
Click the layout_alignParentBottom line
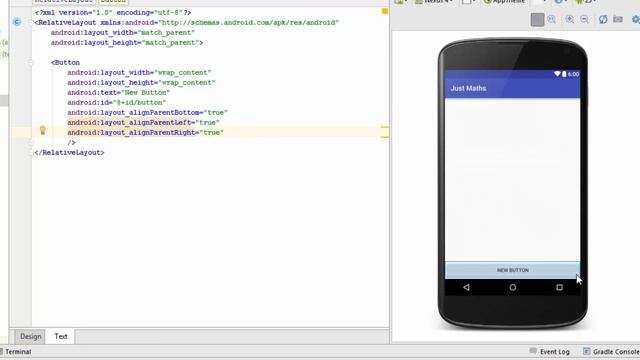point(147,113)
